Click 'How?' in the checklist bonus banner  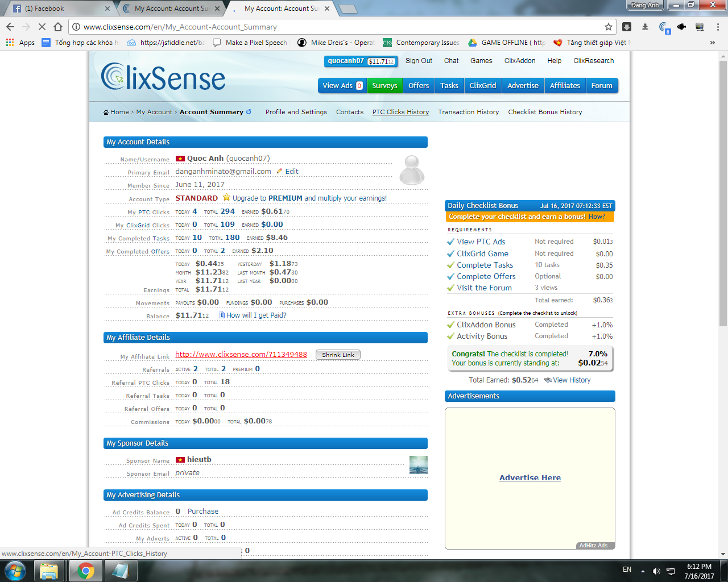click(x=597, y=217)
